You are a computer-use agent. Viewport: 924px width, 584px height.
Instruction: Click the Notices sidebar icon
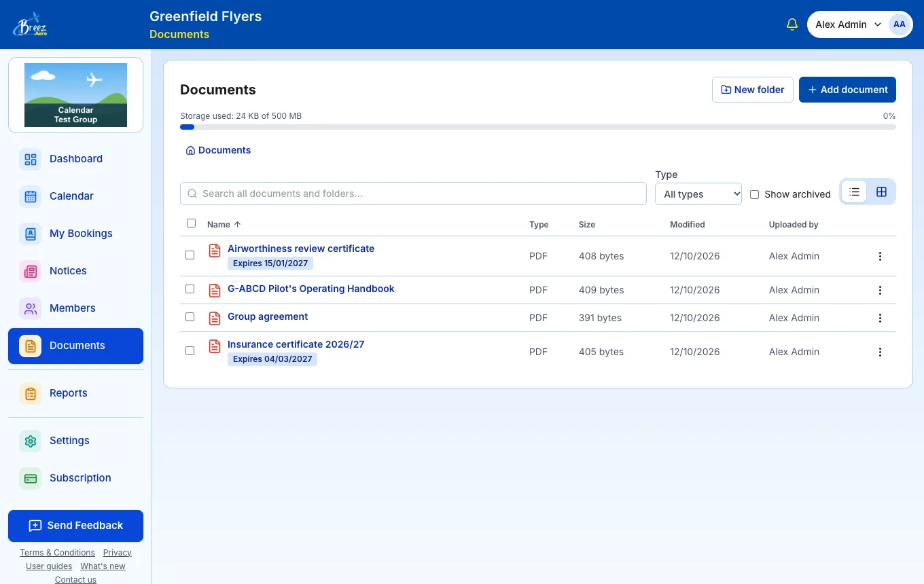tap(31, 272)
